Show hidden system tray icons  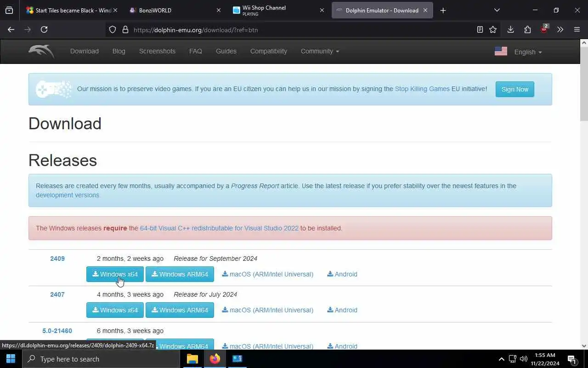[x=501, y=359]
